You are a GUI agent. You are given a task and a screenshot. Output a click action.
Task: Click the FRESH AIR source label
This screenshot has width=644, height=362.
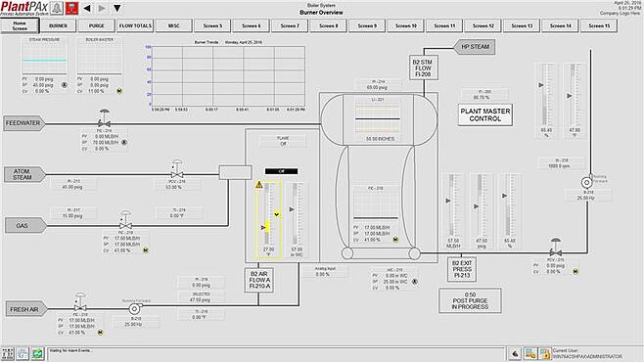click(x=26, y=309)
